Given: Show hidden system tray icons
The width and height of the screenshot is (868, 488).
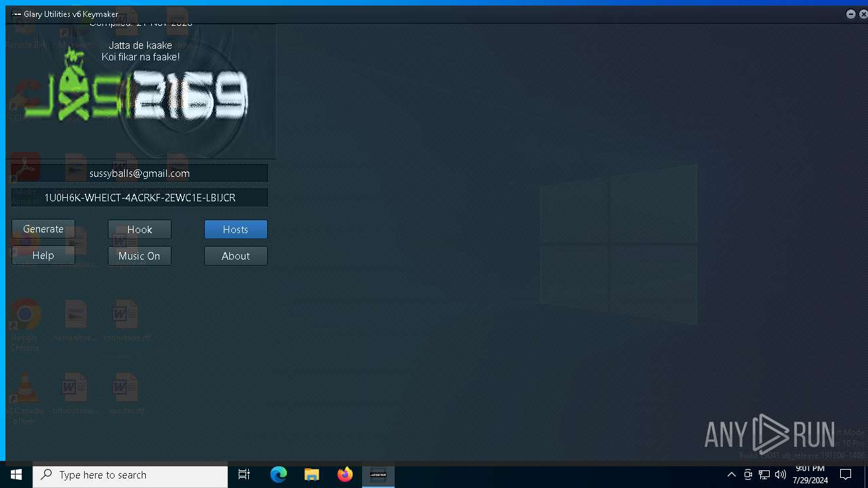Looking at the screenshot, I should coord(732,475).
